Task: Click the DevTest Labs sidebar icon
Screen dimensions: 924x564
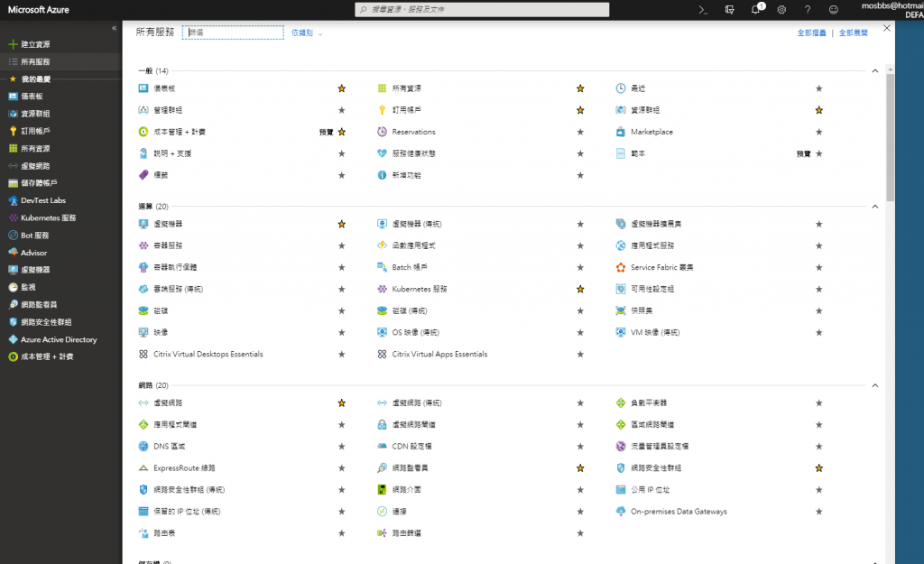Action: pos(13,200)
